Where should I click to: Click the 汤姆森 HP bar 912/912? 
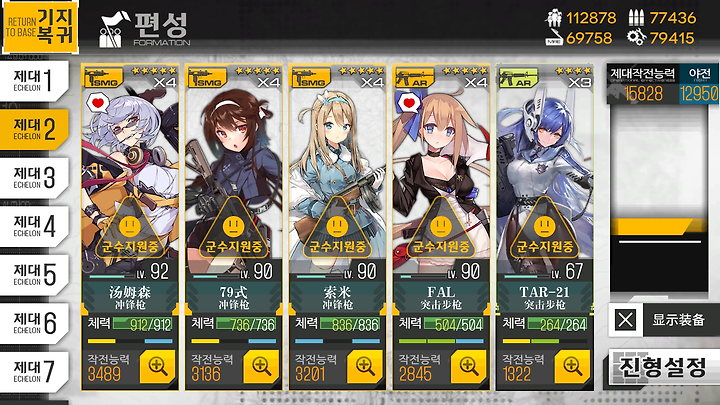[x=142, y=325]
